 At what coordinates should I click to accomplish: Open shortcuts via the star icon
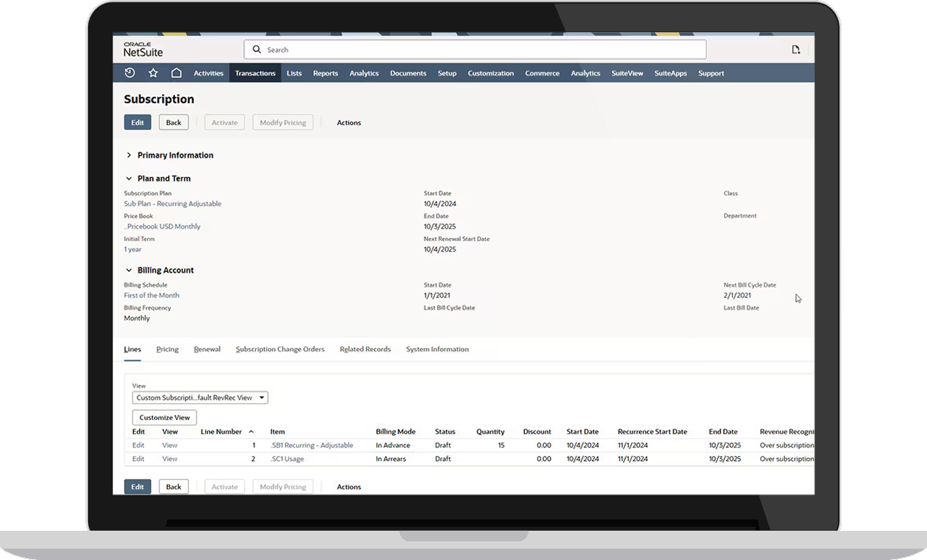[153, 72]
